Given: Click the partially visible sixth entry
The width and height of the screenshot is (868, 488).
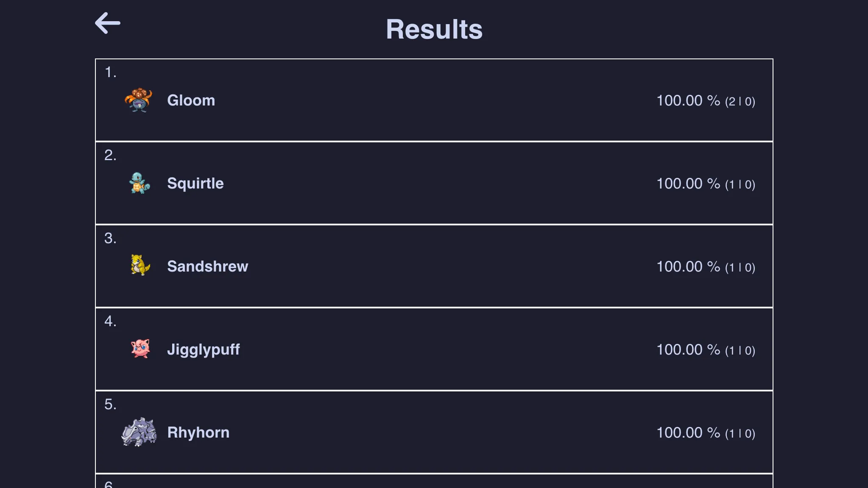Looking at the screenshot, I should tap(434, 483).
